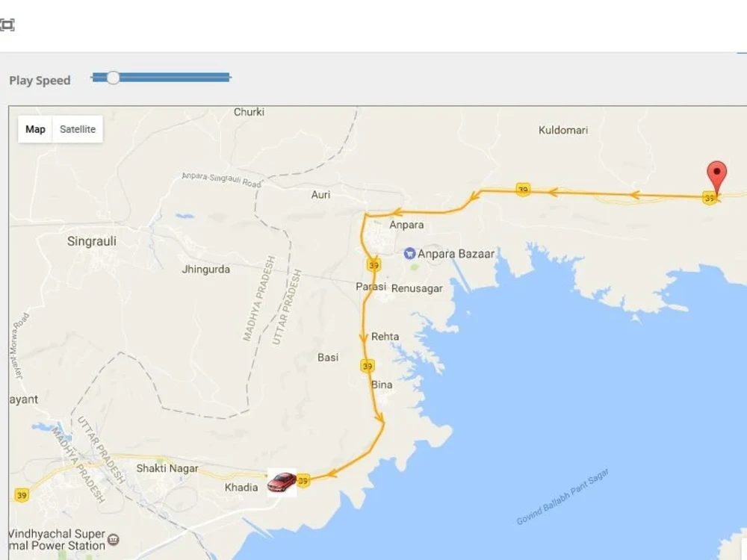
Task: Click the Churki label
Action: point(249,112)
